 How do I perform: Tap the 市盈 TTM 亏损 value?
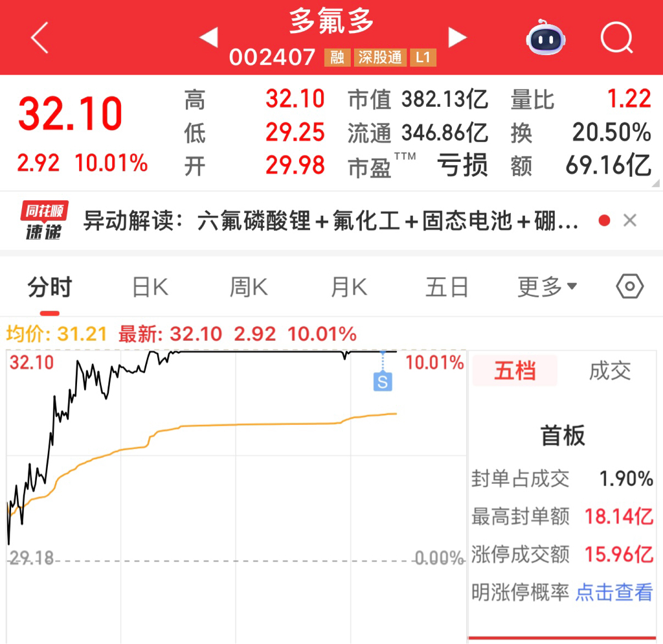pyautogui.click(x=462, y=165)
